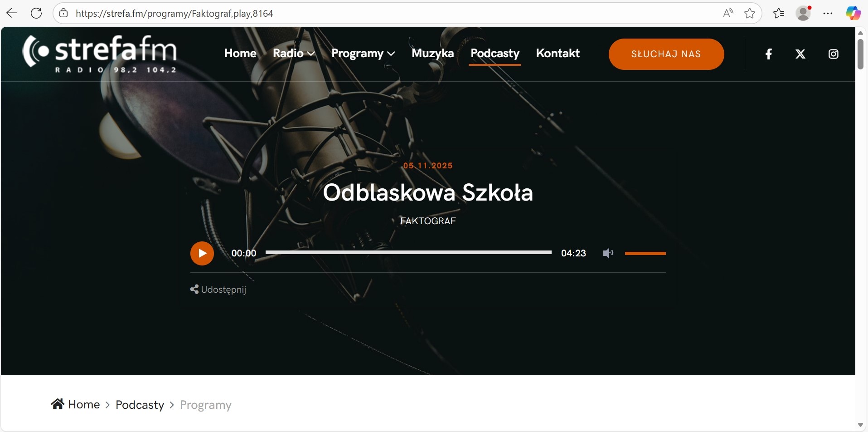Open browser Settings and more menu

(828, 13)
